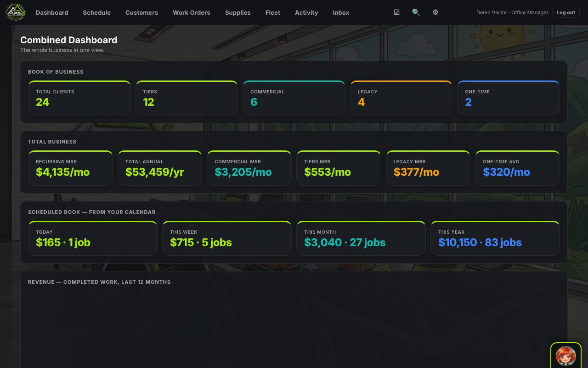Viewport: 588px width, 368px height.
Task: Click the Combined Dashboard heading
Action: 69,40
